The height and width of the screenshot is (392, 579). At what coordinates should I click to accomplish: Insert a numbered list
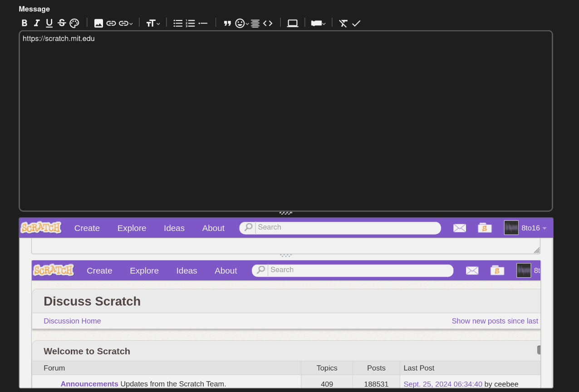point(191,23)
